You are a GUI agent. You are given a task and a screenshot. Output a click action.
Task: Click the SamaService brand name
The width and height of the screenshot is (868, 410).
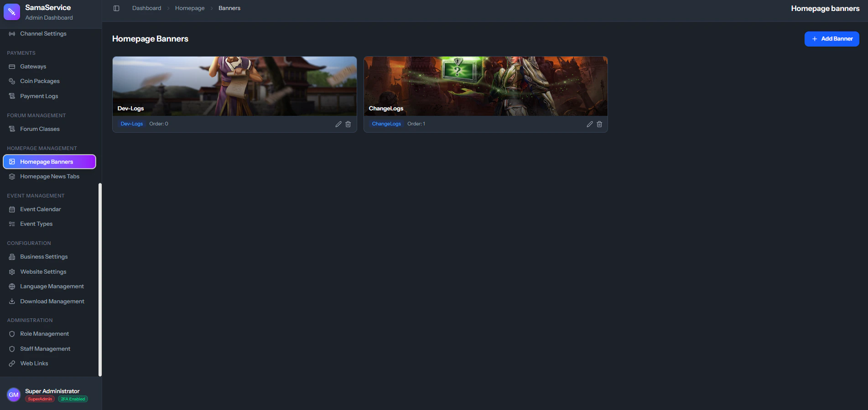pyautogui.click(x=48, y=7)
